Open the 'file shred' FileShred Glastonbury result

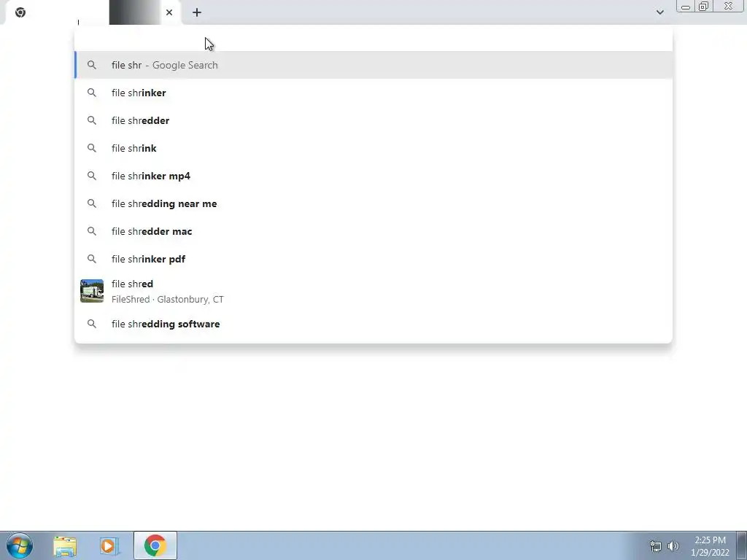click(373, 291)
